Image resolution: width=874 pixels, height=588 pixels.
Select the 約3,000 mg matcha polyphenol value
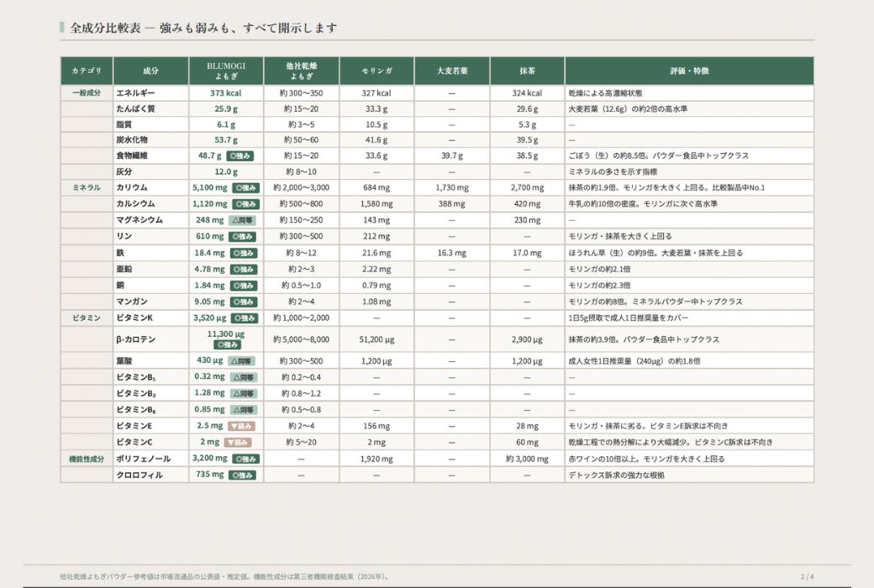(527, 459)
